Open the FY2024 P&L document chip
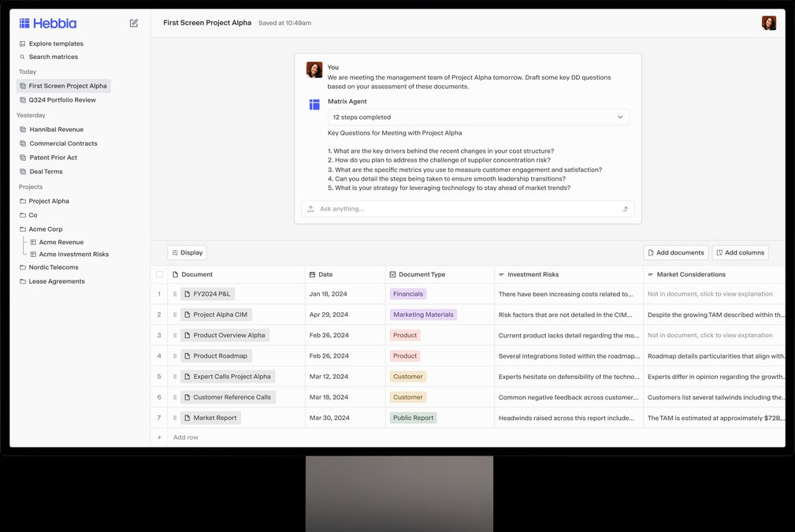This screenshot has width=795, height=532. (207, 294)
